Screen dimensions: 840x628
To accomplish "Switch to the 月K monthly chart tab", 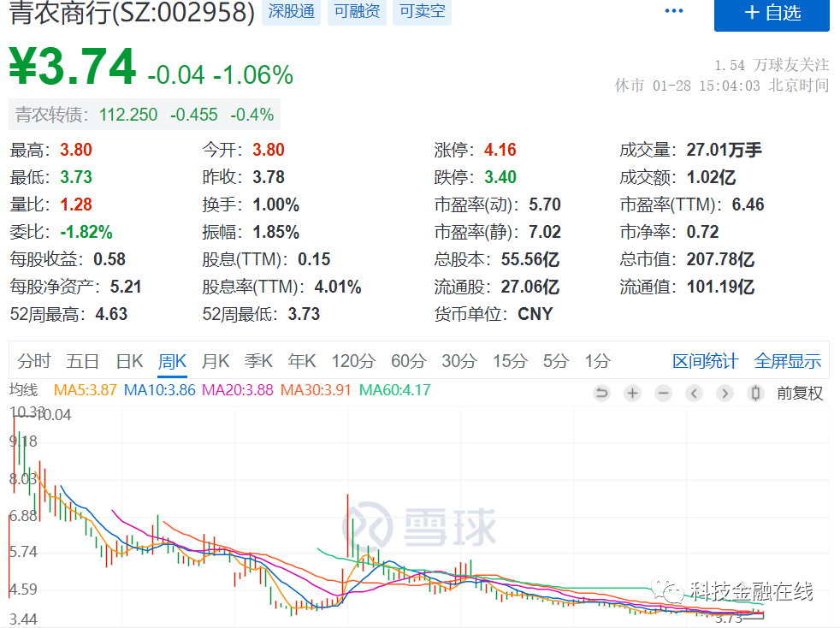I will [x=215, y=361].
